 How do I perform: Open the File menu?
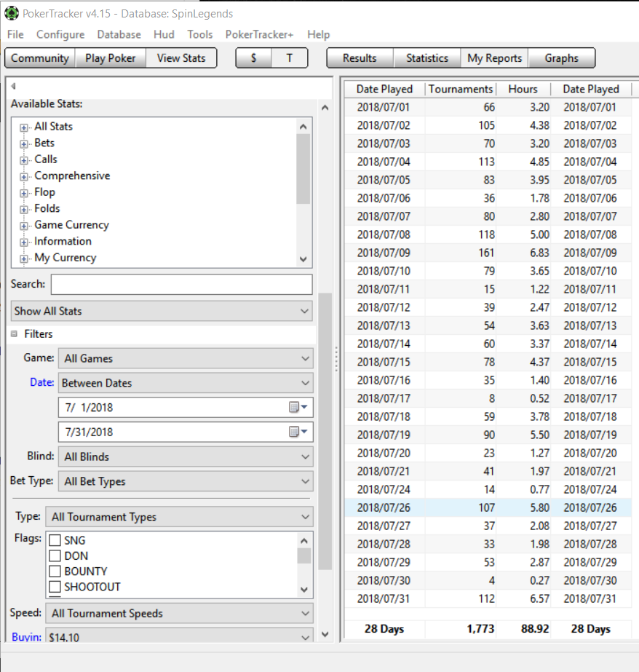(15, 34)
